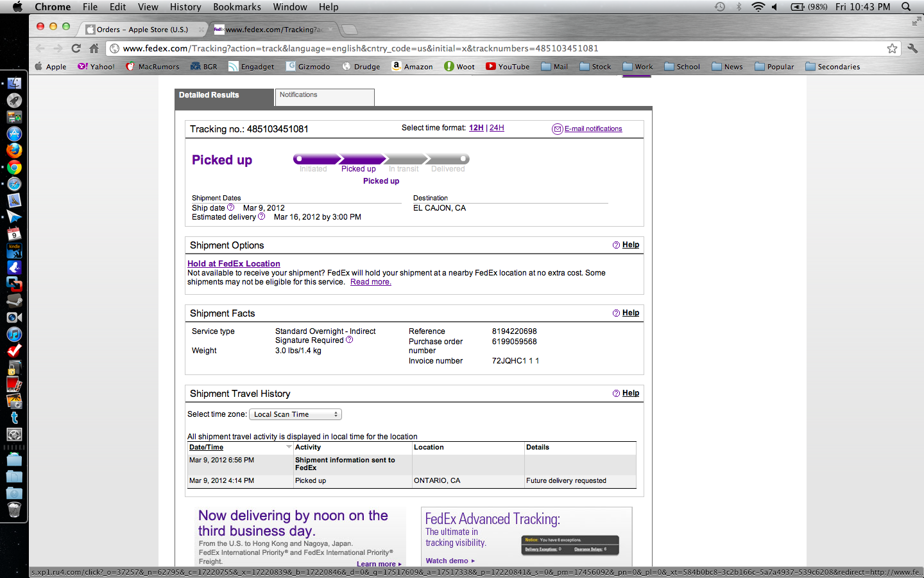This screenshot has width=924, height=578.
Task: Open the News bookmarks folder
Action: coord(727,66)
